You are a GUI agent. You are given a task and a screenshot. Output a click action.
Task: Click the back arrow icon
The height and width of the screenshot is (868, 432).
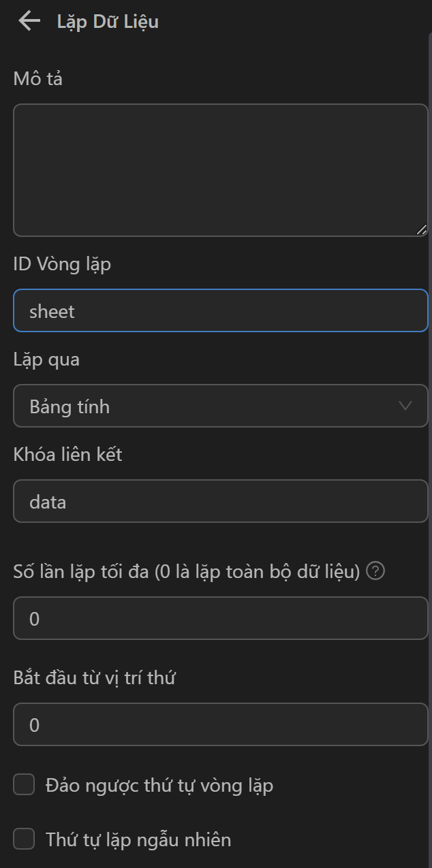tap(29, 21)
